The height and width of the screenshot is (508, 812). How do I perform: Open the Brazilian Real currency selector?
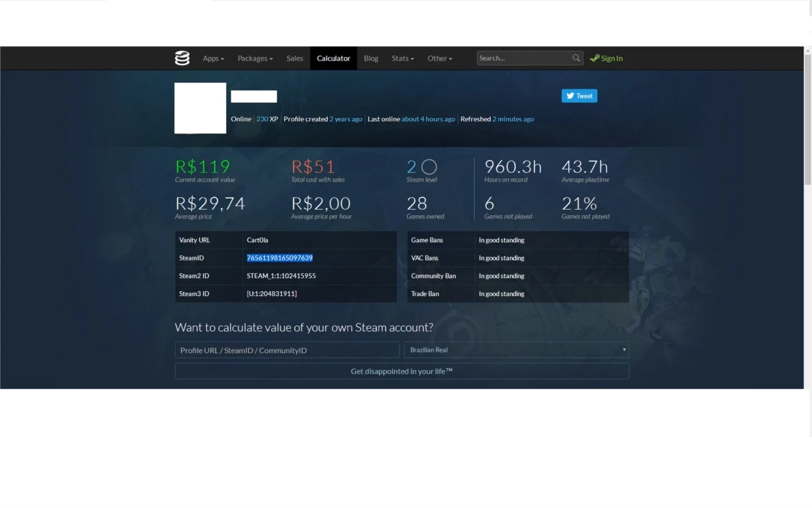[517, 350]
